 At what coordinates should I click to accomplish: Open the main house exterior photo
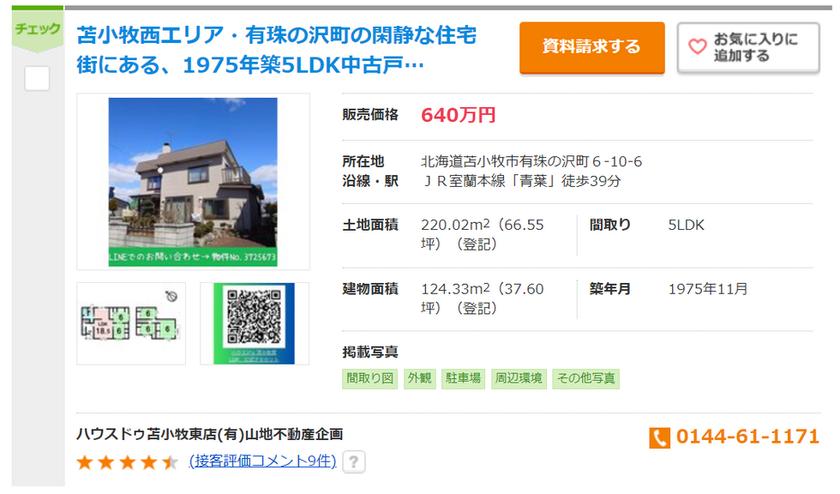point(193,182)
